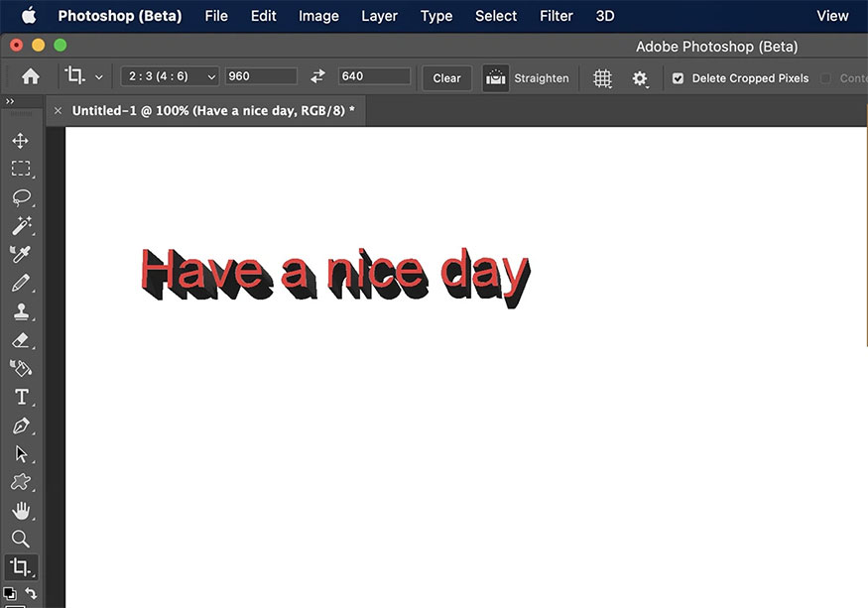Click the crop width field showing 960
Screen dimensions: 868x608
click(x=261, y=77)
